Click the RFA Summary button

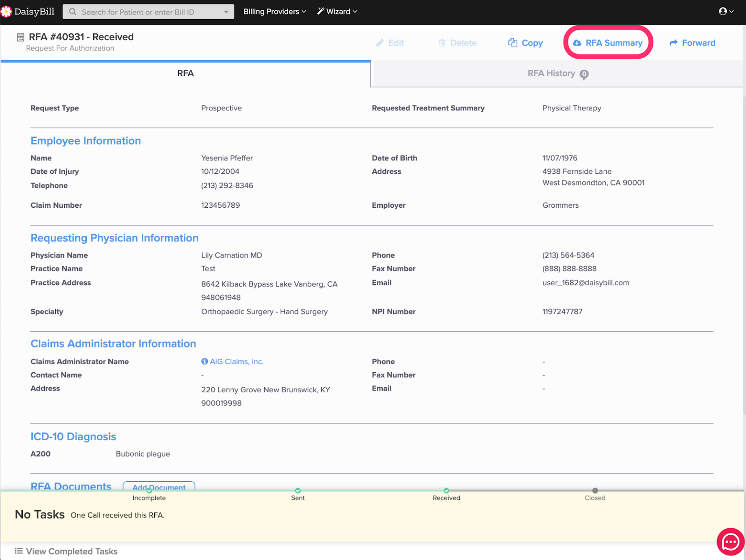[x=608, y=43]
